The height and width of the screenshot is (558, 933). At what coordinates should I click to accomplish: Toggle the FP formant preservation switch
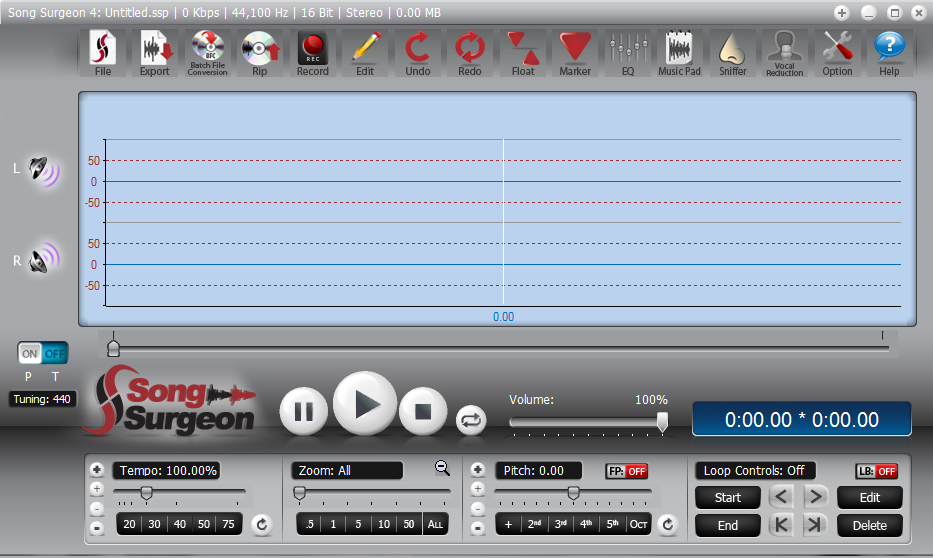[x=627, y=471]
